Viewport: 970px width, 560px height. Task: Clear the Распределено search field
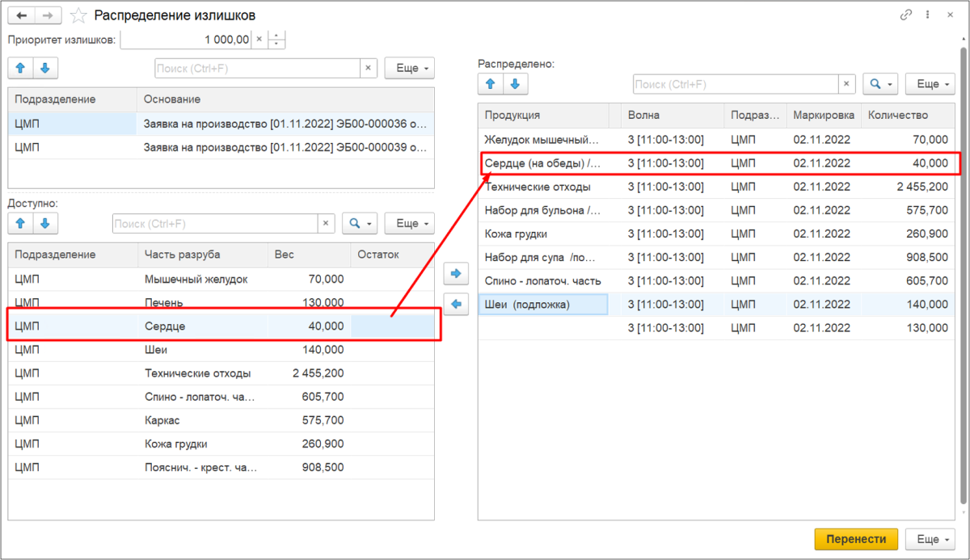pyautogui.click(x=846, y=84)
